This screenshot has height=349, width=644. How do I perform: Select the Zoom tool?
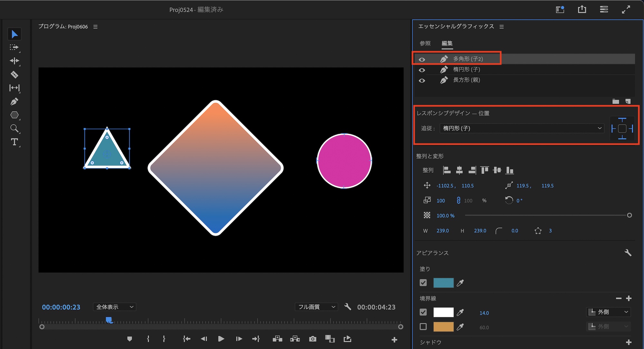coord(14,129)
